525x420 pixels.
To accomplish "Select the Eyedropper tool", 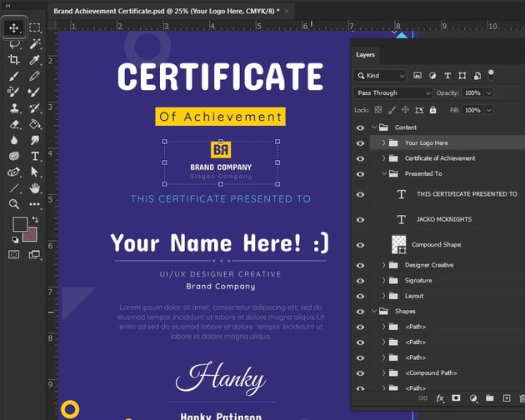I will tap(34, 60).
